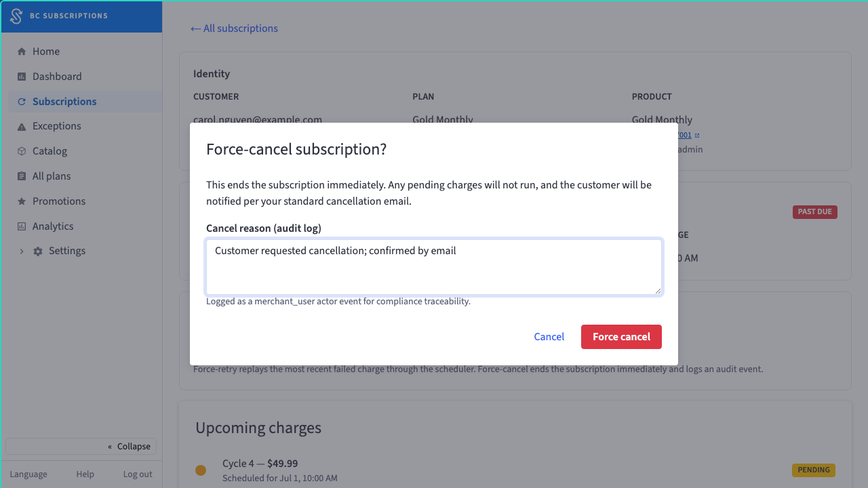868x488 pixels.
Task: Collapse the sidebar with Collapse button
Action: coord(81,446)
